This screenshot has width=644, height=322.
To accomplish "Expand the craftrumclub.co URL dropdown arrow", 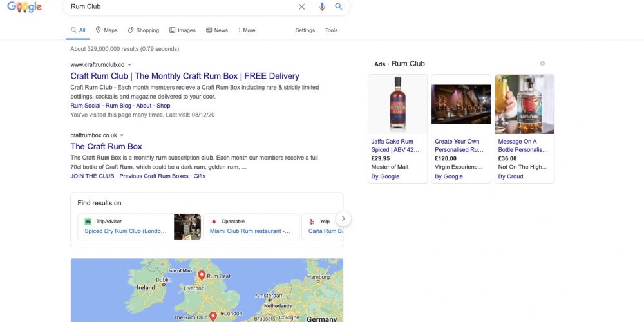I will (129, 65).
